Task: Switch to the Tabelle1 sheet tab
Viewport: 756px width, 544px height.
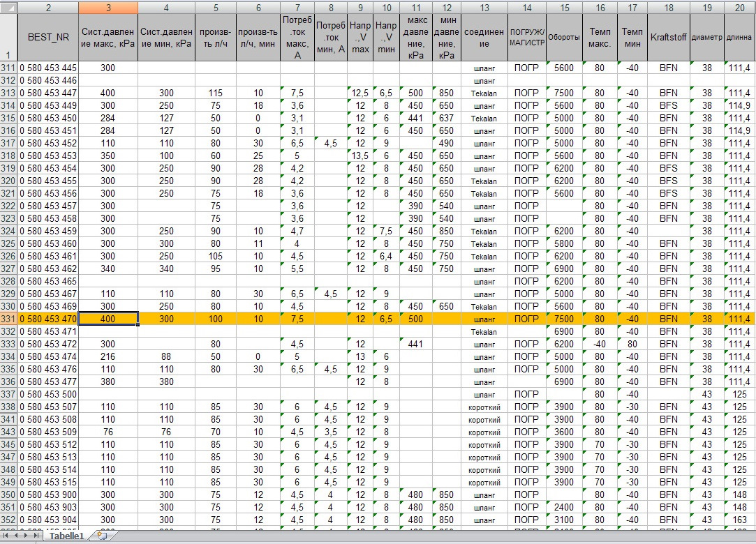Action: [68, 536]
